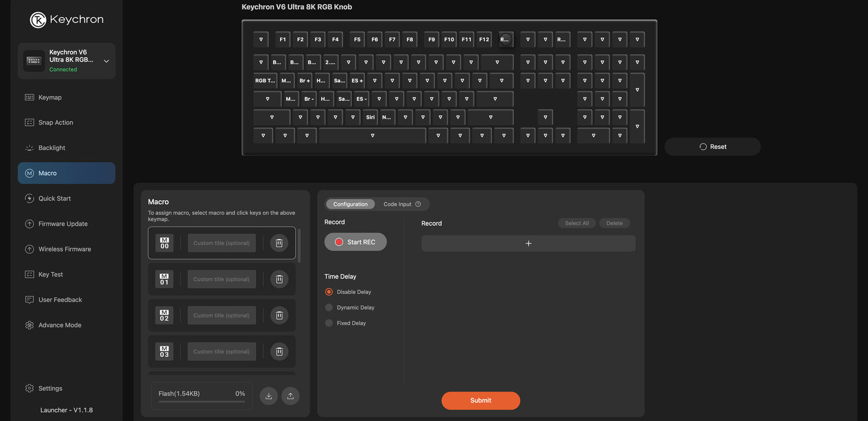The width and height of the screenshot is (868, 421).
Task: Click the Code Input help icon
Action: point(418,204)
